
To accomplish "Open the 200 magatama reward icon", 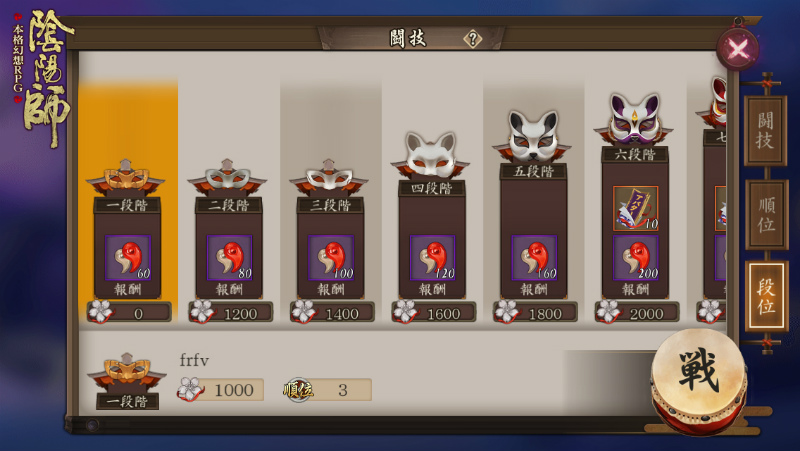I will tap(635, 258).
